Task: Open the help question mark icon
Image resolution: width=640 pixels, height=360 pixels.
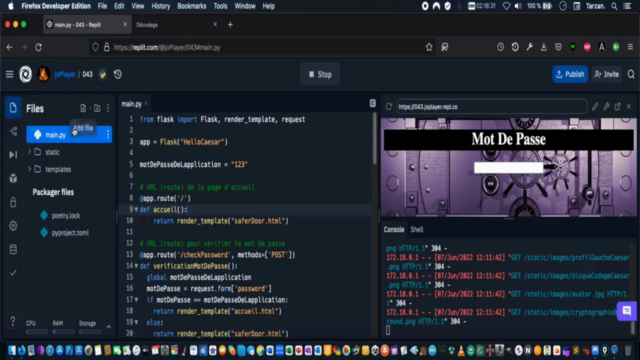Action: point(13,321)
